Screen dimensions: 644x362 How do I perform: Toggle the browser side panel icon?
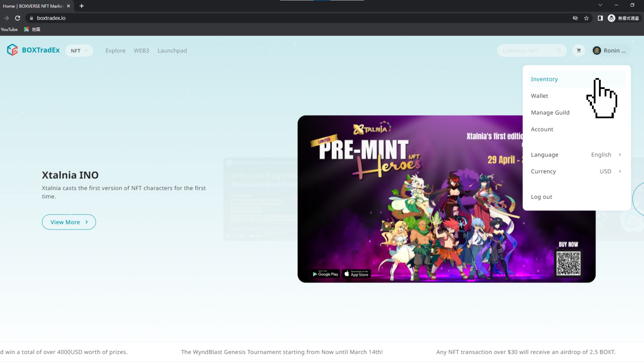coord(600,18)
